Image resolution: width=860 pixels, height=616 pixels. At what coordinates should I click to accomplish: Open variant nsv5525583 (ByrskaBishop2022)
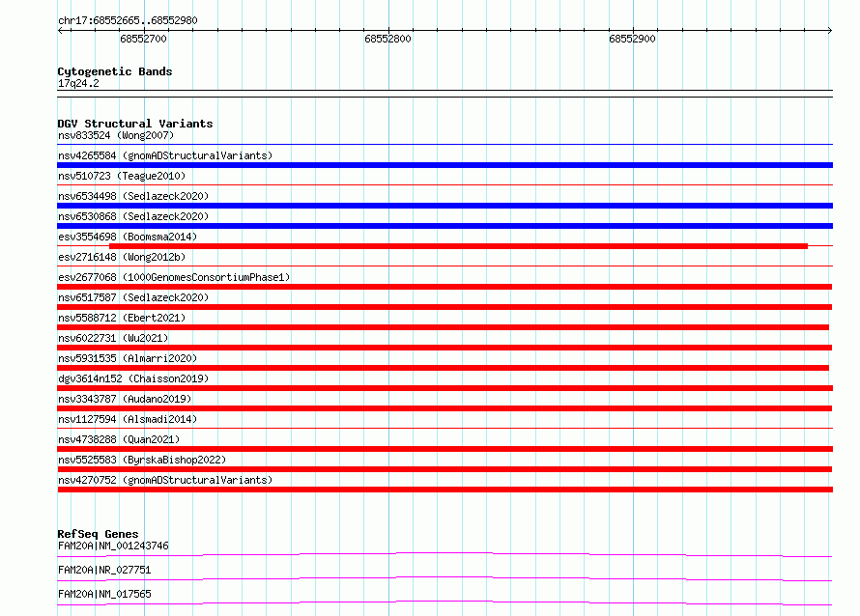(142, 460)
